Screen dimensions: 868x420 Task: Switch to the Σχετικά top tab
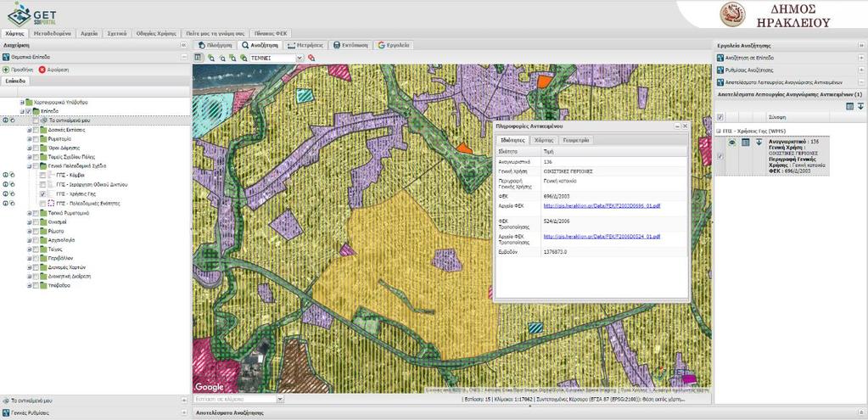point(117,33)
